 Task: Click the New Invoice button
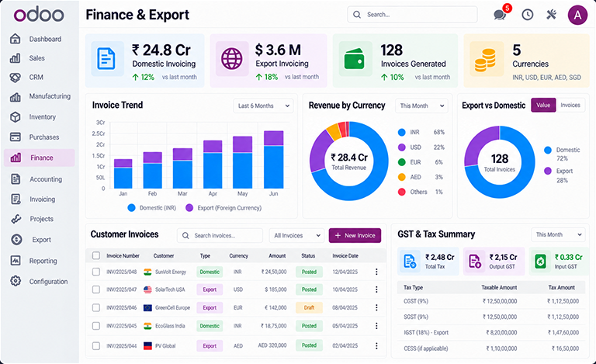pos(355,236)
